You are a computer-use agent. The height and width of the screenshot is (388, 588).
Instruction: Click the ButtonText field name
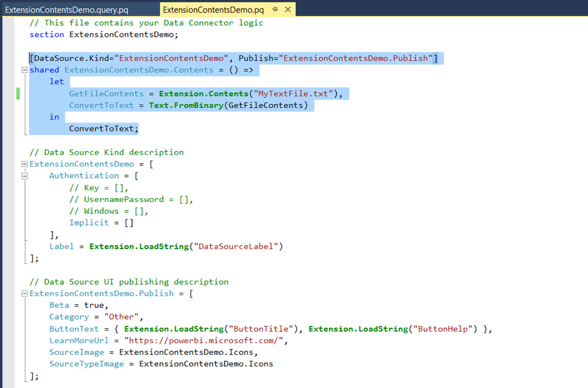(x=74, y=329)
